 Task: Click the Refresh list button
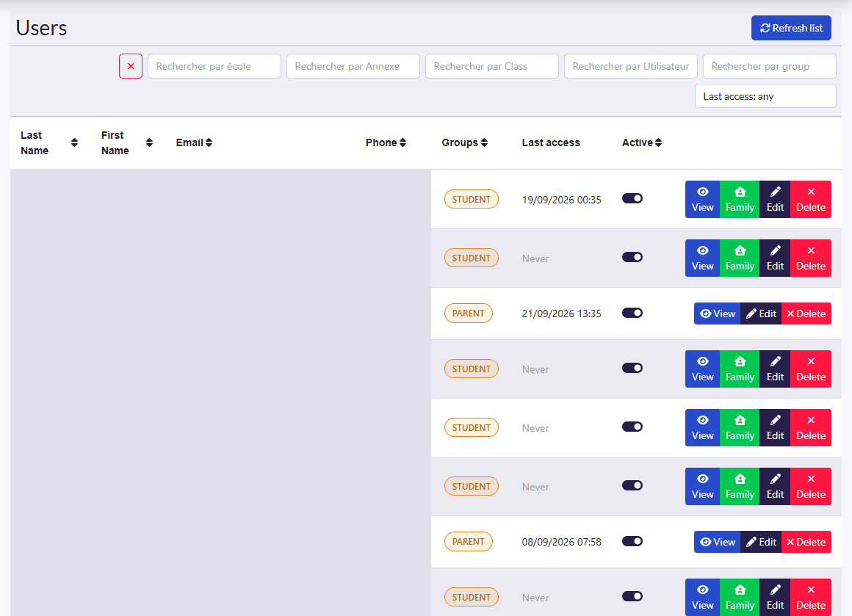point(791,28)
